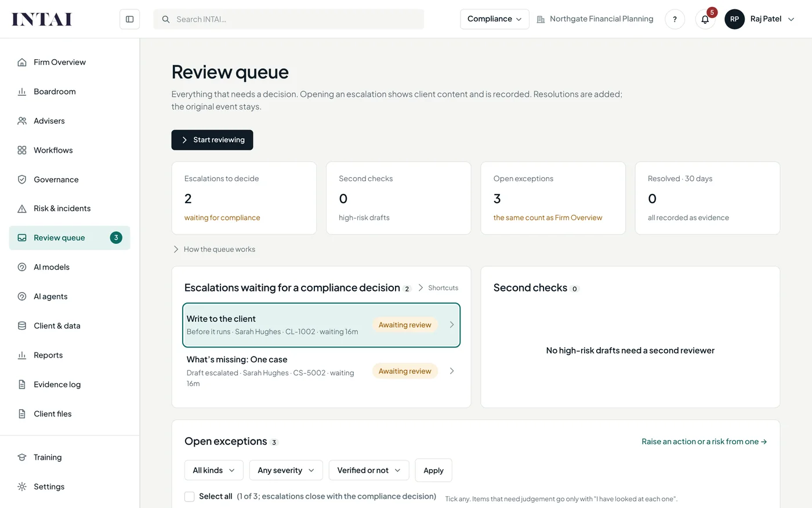
Task: Open the Compliance role dropdown
Action: [495, 19]
